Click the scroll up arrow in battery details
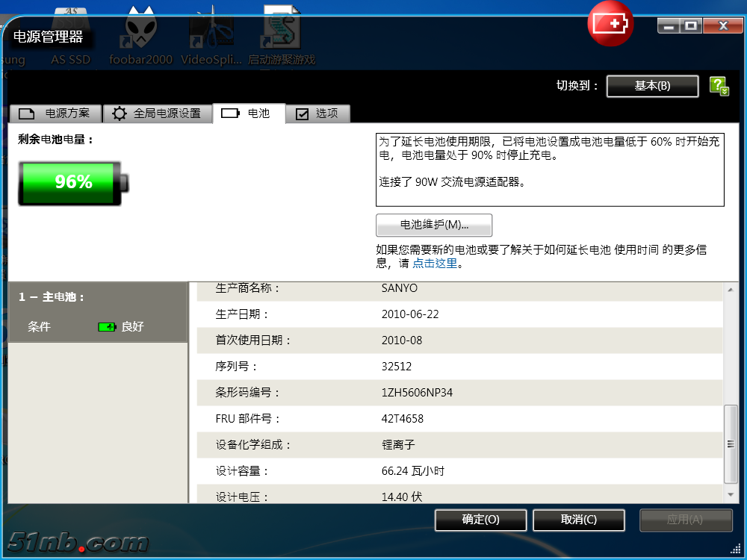Screen dimensions: 747x560 [731, 290]
